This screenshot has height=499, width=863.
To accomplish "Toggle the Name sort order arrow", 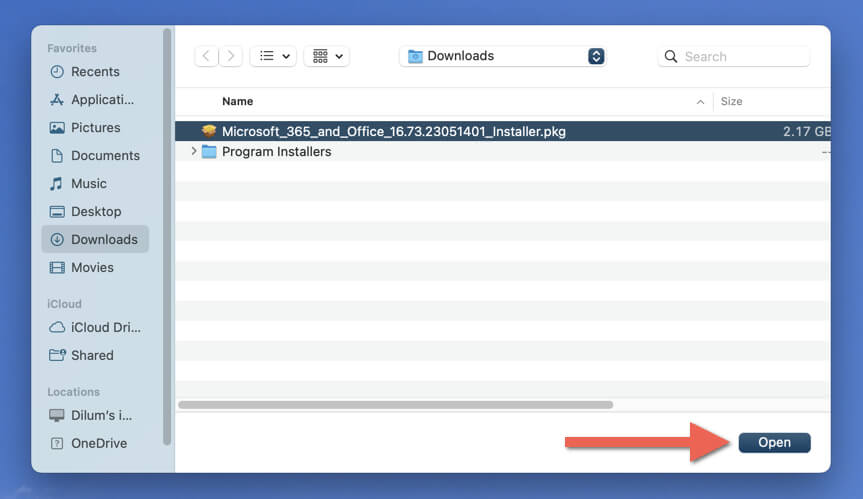I will [x=700, y=102].
